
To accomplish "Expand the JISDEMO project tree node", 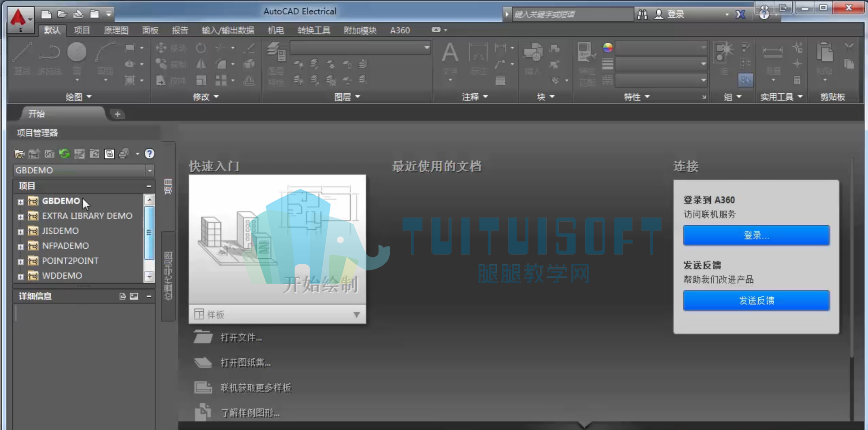I will [20, 232].
